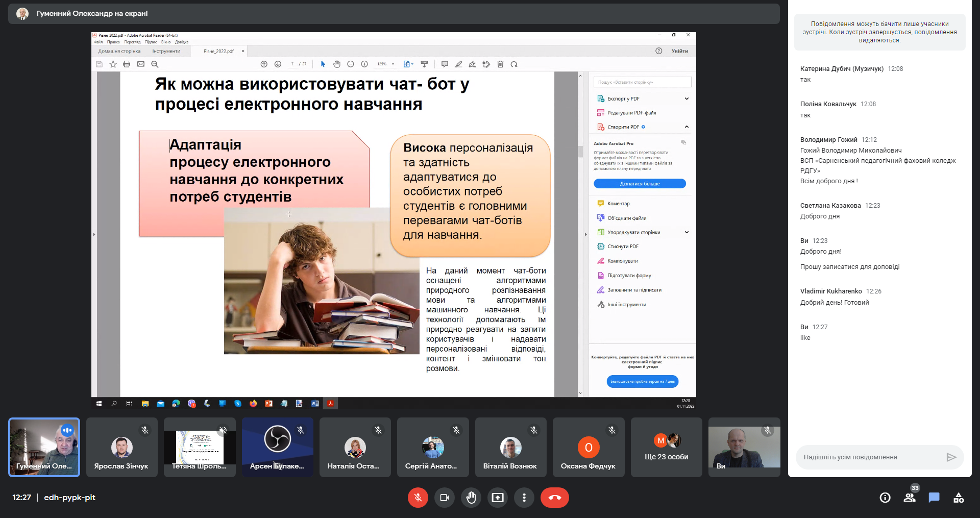The width and height of the screenshot is (980, 518).
Task: Click the shared screen's Windows Start button
Action: coord(99,404)
